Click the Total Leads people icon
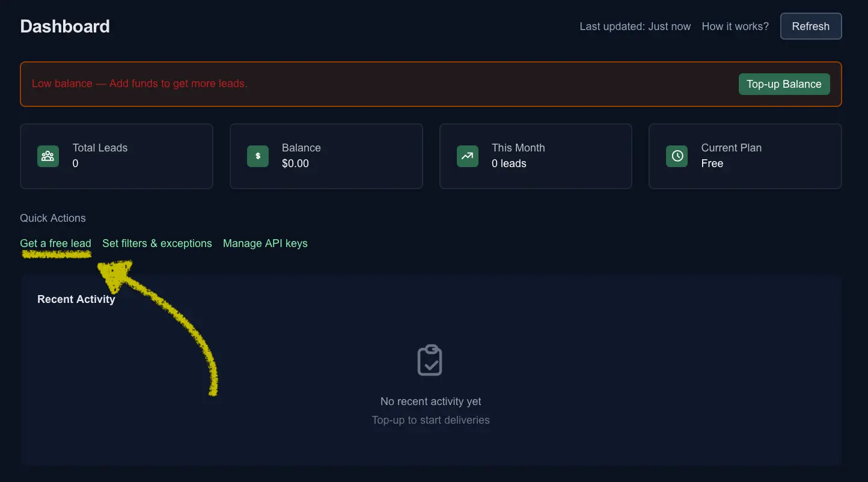Viewport: 868px width, 482px height. (48, 156)
